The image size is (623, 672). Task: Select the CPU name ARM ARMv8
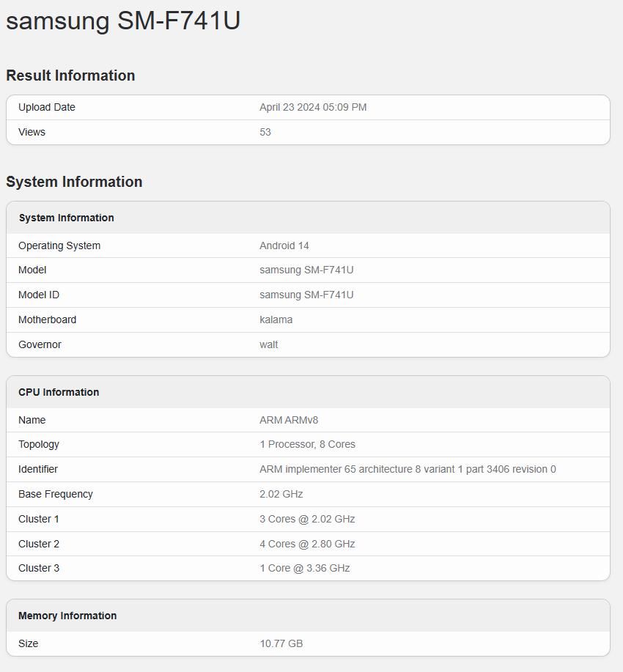[289, 420]
